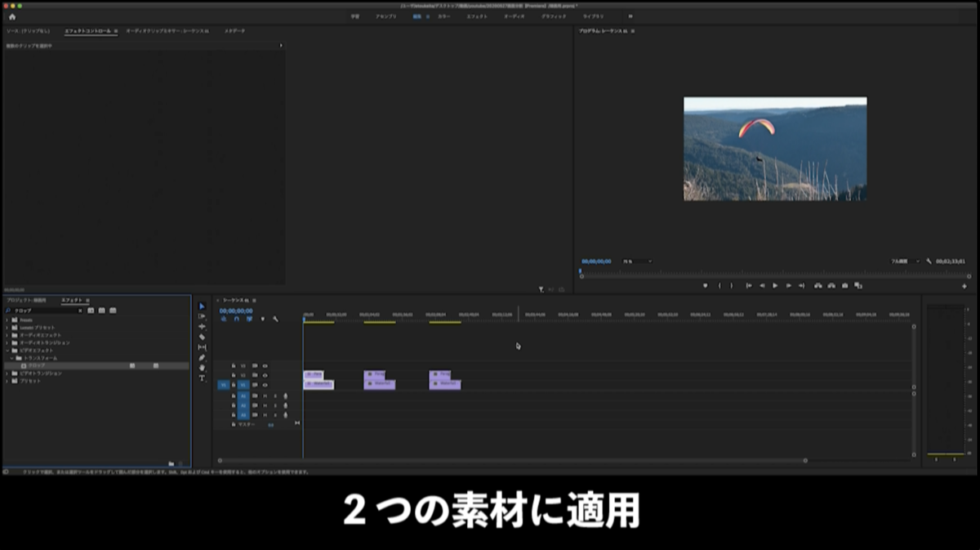980x550 pixels.
Task: Expand the オーディオエフェクト folder
Action: [x=7, y=334]
